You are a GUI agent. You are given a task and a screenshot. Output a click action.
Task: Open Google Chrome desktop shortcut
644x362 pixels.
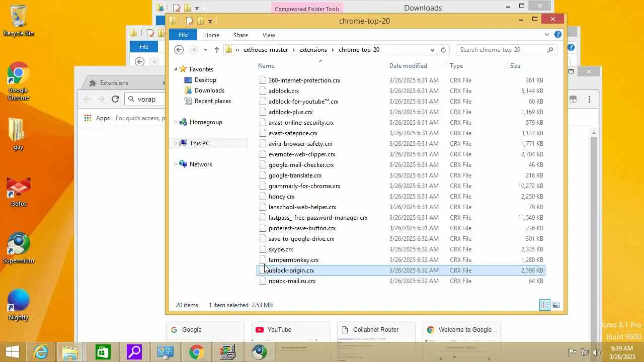pos(18,82)
